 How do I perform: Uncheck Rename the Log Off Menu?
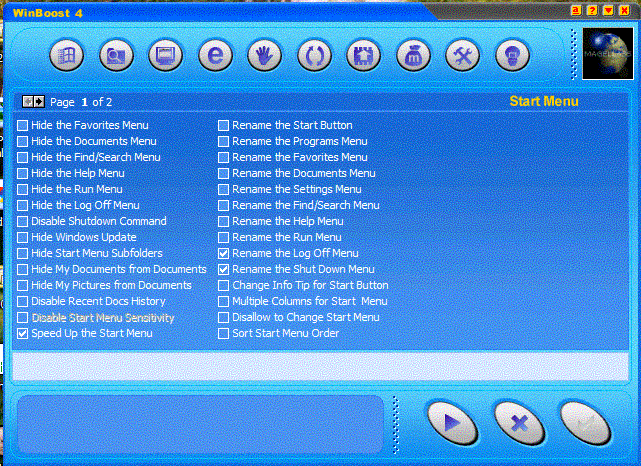tap(223, 253)
